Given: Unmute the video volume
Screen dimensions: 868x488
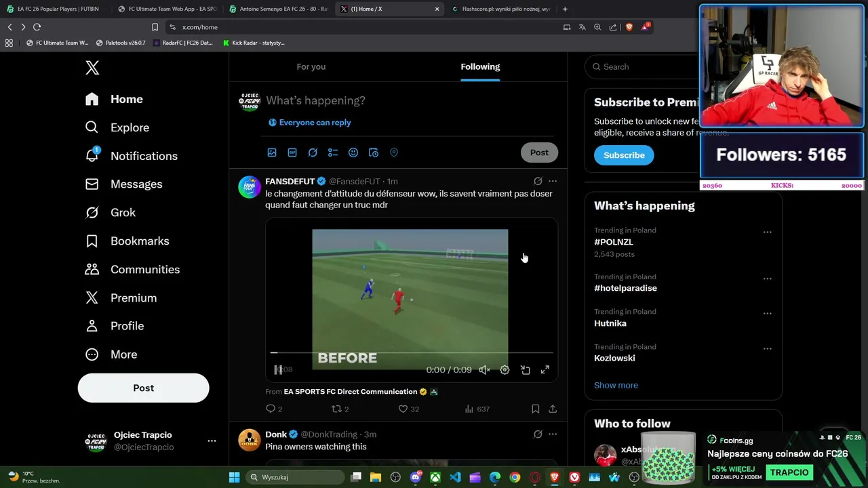Looking at the screenshot, I should click(x=484, y=370).
